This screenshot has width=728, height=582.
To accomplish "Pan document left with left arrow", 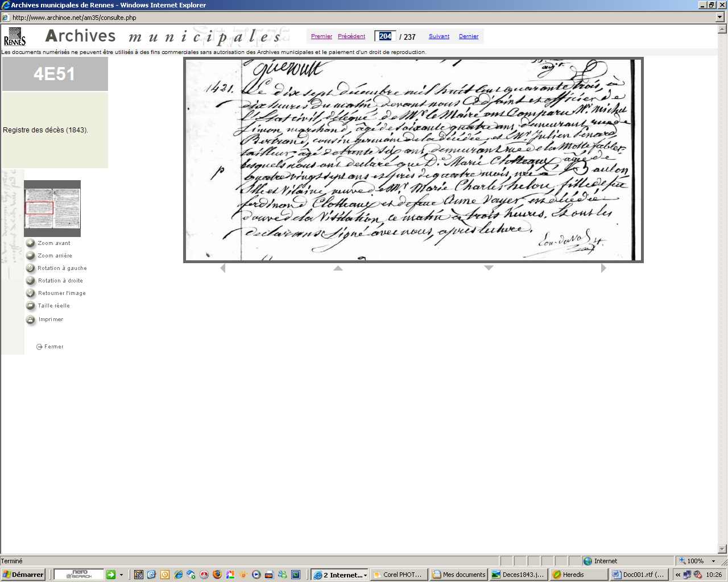I will point(223,268).
